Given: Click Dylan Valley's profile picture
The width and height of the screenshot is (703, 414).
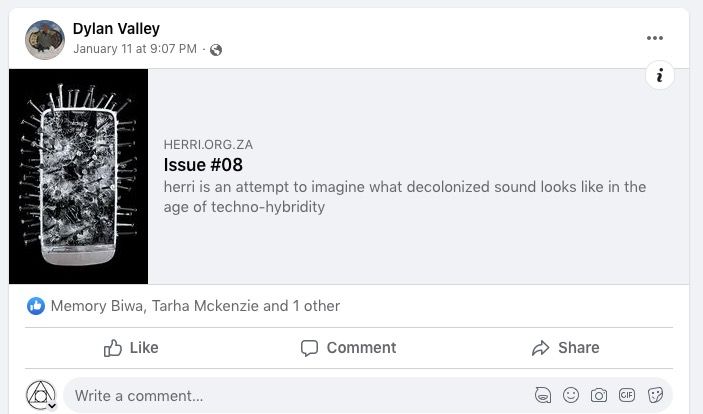Looking at the screenshot, I should point(45,39).
